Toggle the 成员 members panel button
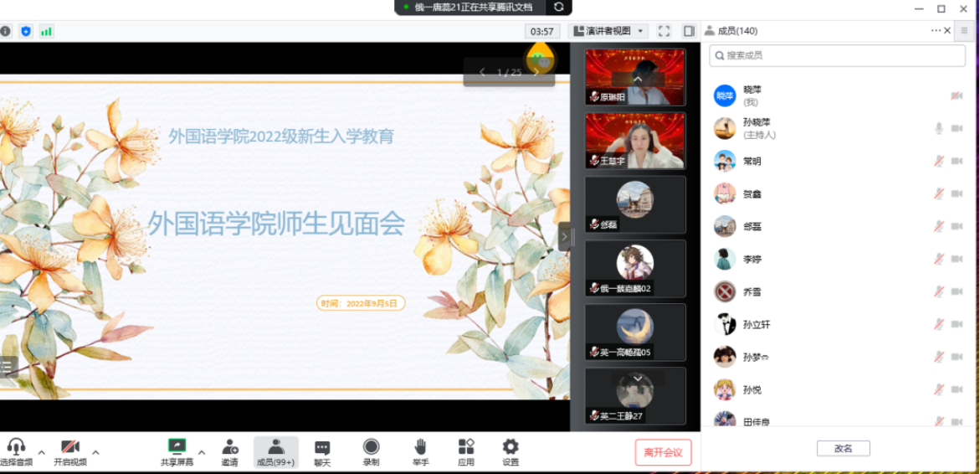Screen dimensions: 980x474 tap(275, 447)
